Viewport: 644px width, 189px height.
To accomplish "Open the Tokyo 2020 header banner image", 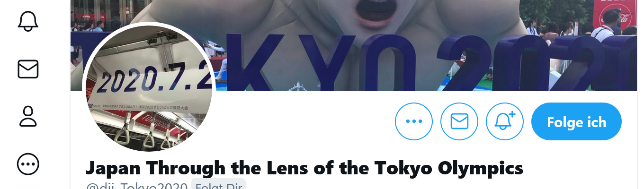I will 356,45.
